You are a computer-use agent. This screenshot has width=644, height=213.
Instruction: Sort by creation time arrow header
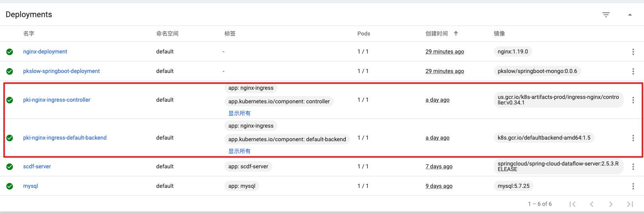(456, 34)
